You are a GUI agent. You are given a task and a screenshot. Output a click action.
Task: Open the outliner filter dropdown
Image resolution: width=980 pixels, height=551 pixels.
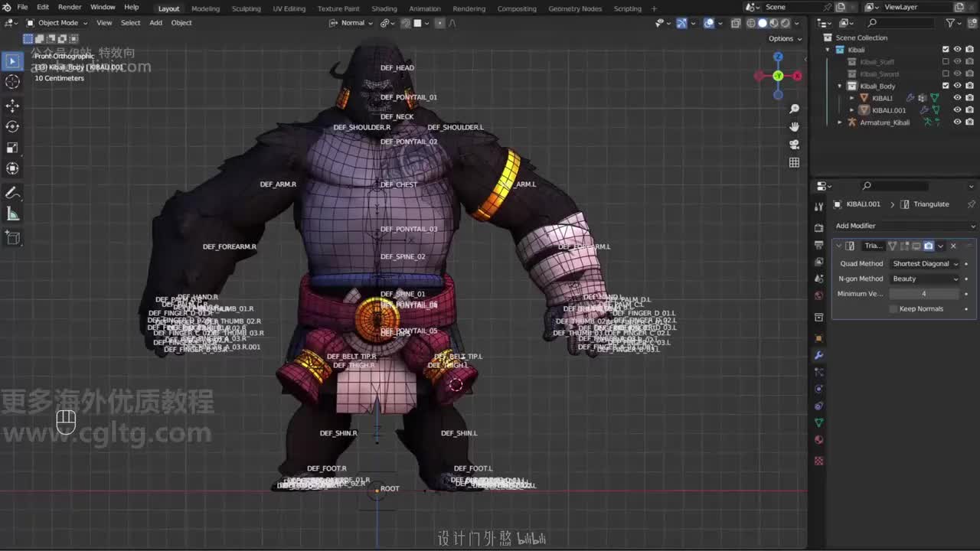click(x=953, y=24)
